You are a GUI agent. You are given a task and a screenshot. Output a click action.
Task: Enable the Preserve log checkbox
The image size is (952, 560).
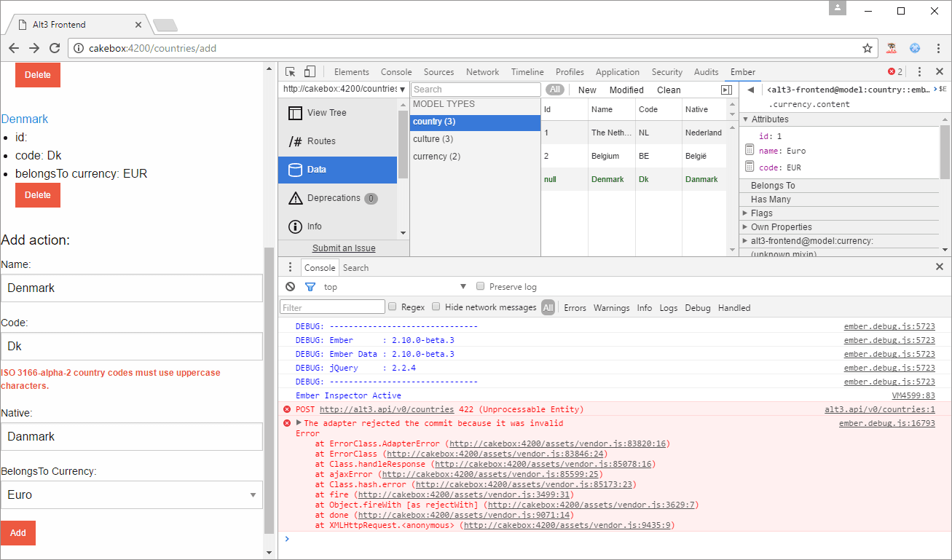(x=480, y=286)
